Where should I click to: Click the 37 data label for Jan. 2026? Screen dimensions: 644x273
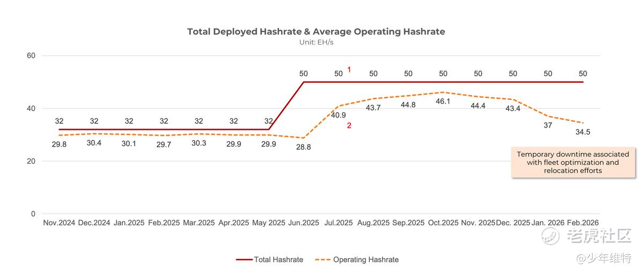tap(548, 126)
